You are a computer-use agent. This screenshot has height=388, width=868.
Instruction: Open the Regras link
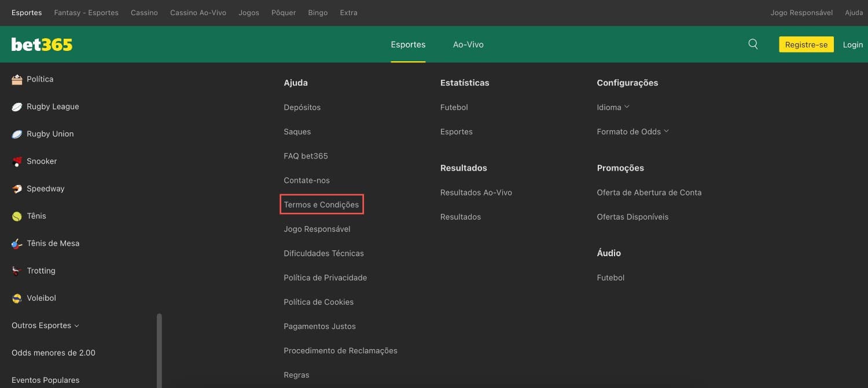[x=296, y=375]
